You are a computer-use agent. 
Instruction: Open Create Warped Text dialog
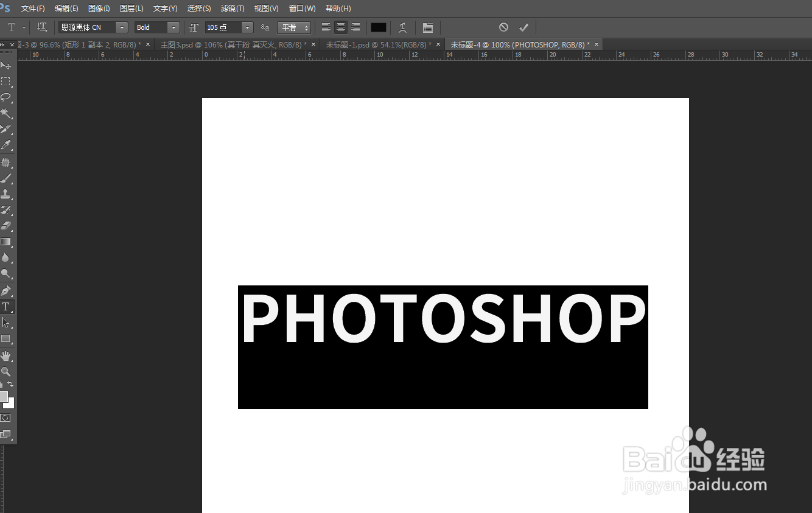coord(402,27)
